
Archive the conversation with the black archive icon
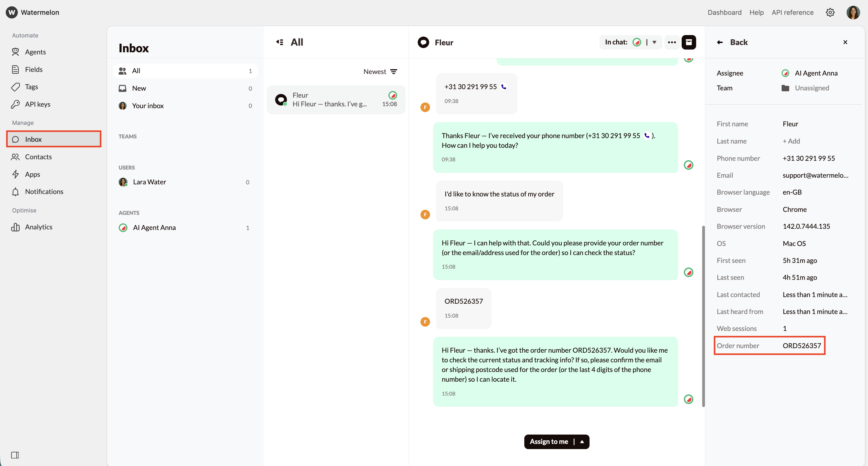pyautogui.click(x=689, y=42)
